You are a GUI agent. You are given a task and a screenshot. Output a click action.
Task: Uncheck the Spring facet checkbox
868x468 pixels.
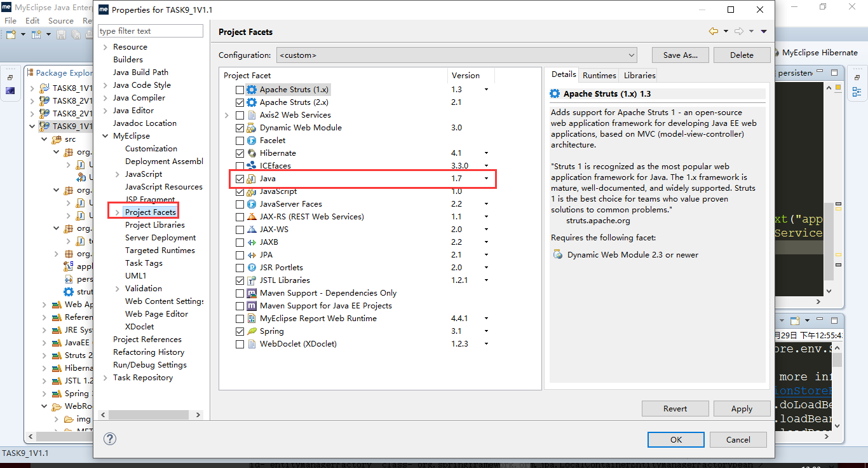click(240, 331)
